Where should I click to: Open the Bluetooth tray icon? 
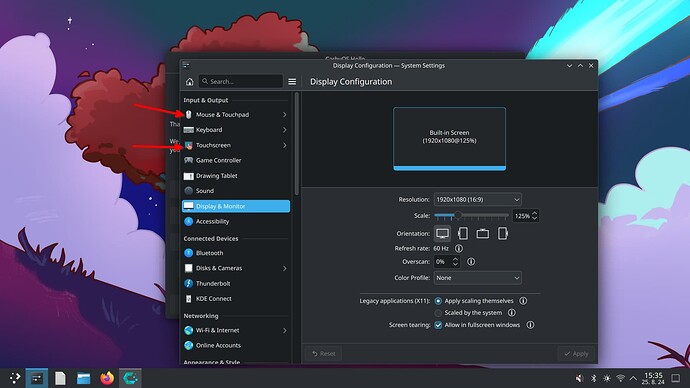[x=593, y=378]
